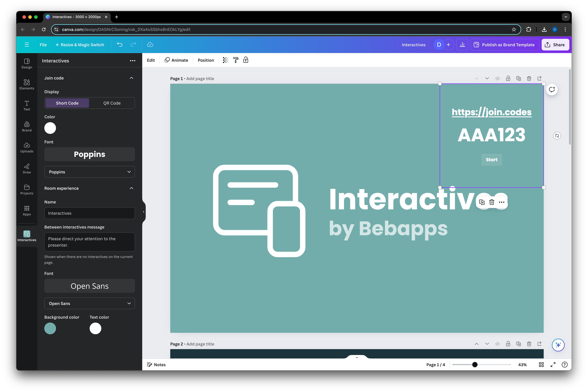Open grid view of pages
The width and height of the screenshot is (588, 392).
click(x=541, y=364)
